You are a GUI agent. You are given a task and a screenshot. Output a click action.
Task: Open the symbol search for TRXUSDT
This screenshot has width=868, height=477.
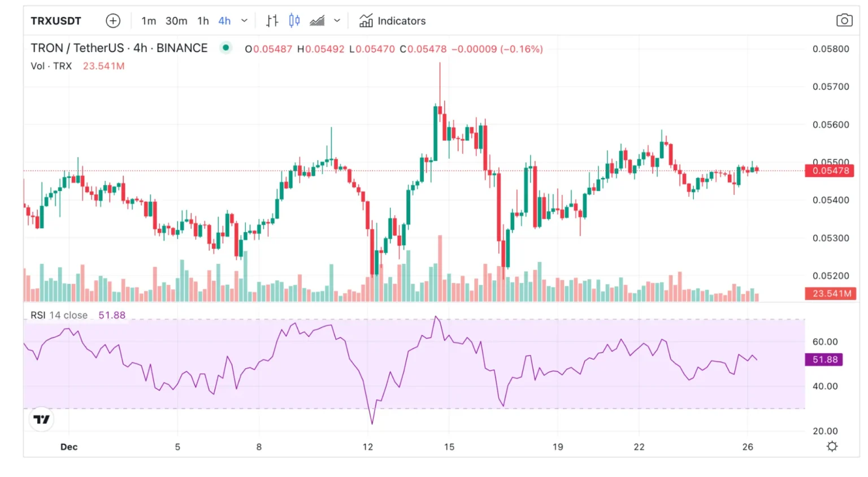[x=57, y=20]
